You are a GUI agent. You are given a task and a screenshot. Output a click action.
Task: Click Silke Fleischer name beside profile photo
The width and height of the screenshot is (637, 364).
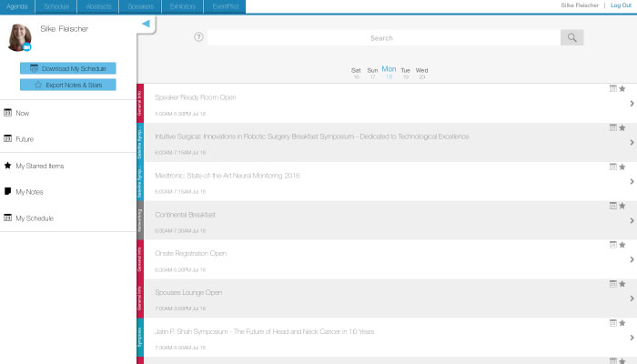coord(65,29)
